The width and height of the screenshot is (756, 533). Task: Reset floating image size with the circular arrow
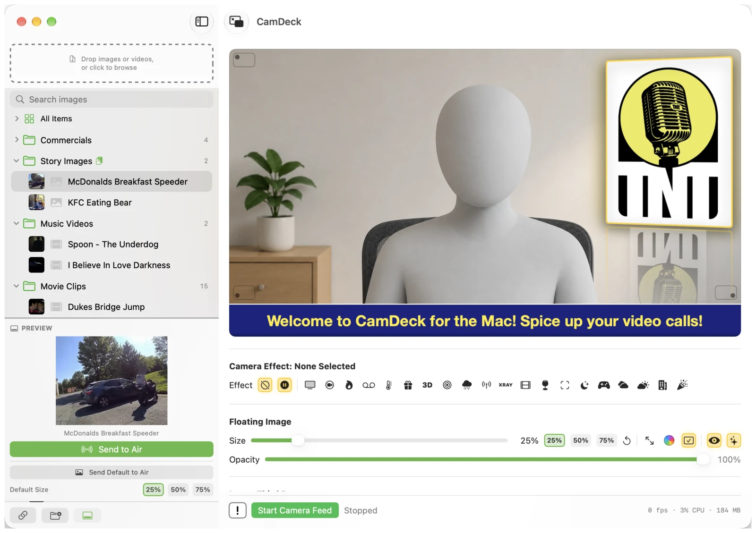[627, 440]
